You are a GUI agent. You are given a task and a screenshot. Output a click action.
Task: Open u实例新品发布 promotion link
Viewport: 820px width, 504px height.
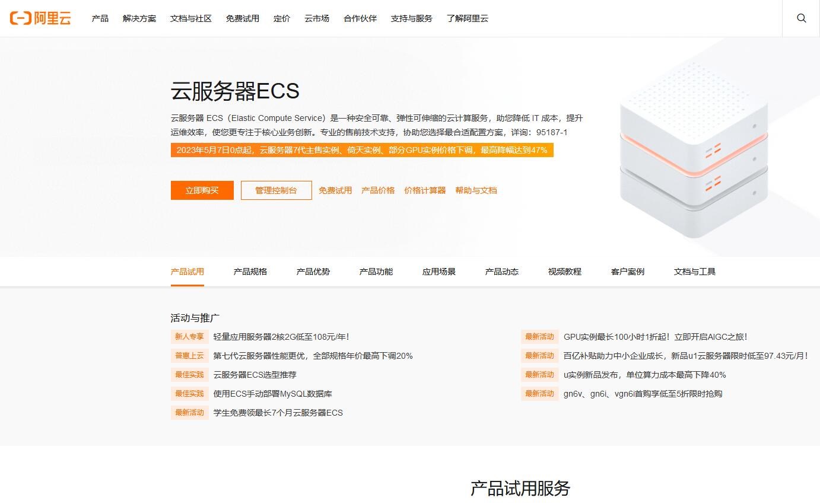pos(645,375)
